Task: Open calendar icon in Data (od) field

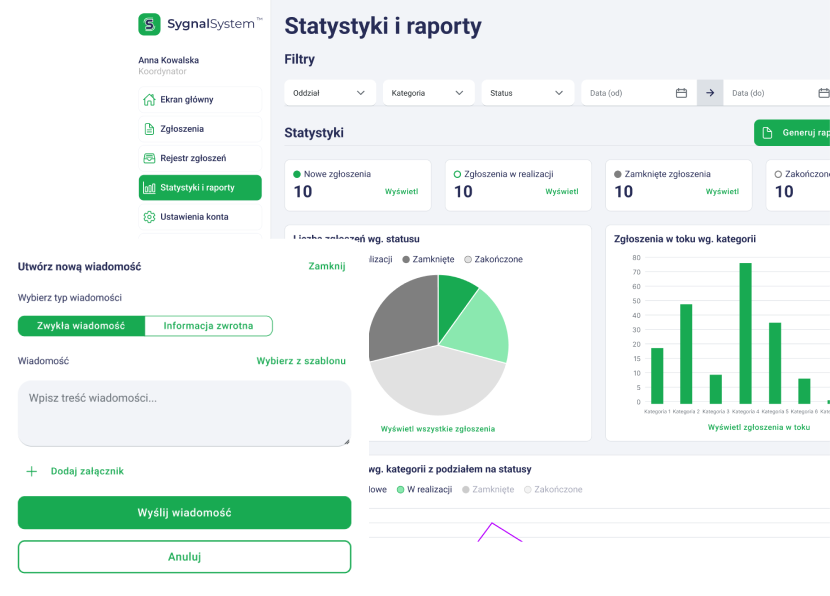Action: (681, 93)
